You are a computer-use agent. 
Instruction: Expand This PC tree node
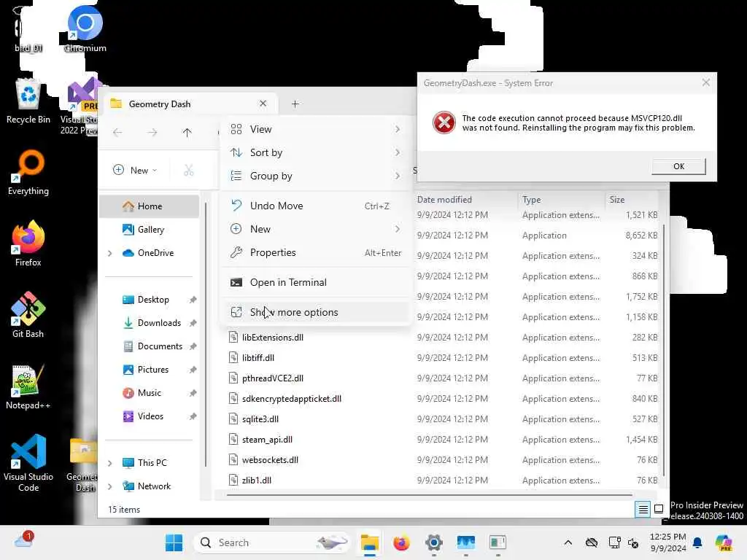pyautogui.click(x=110, y=463)
